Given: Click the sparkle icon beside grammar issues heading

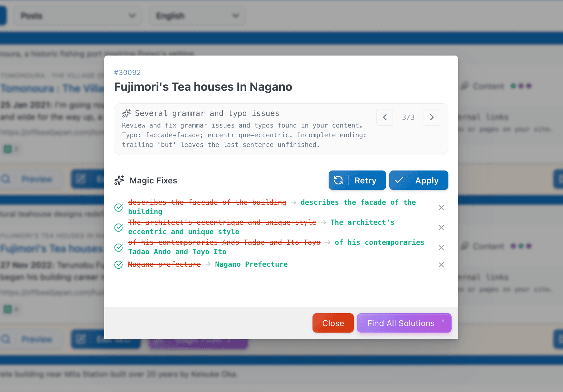Looking at the screenshot, I should pyautogui.click(x=126, y=113).
